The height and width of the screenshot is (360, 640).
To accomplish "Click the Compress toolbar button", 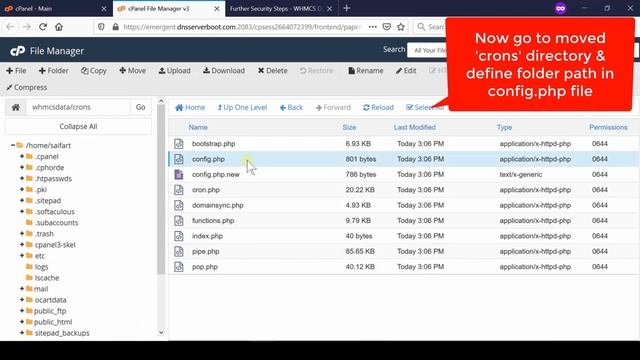I will [27, 87].
